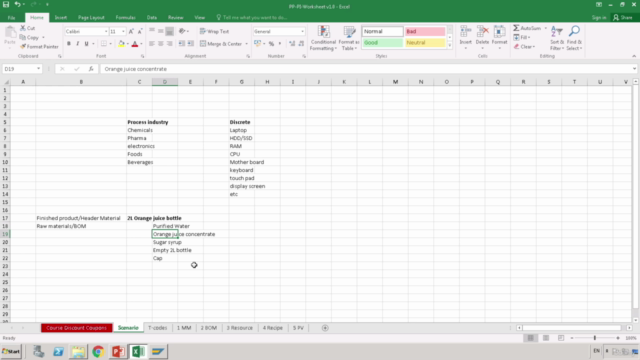Viewport: 640px width, 360px height.
Task: Add a new sheet with plus button
Action: [x=325, y=328]
